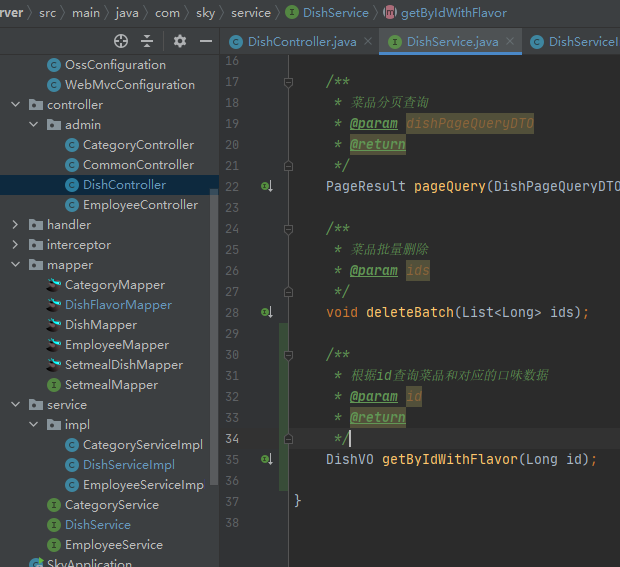620x567 pixels.
Task: Expand the handler folder
Action: pos(15,225)
